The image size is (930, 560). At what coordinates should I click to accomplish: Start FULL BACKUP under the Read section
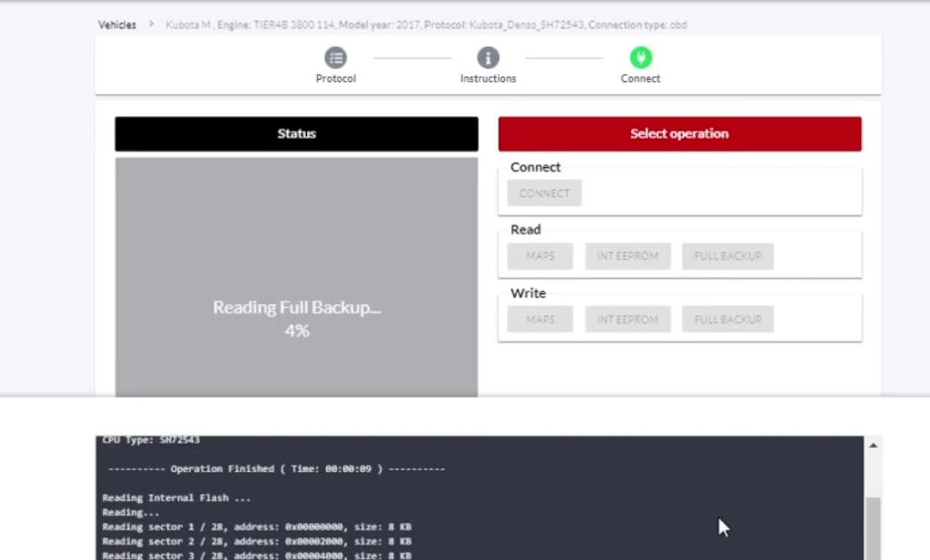(x=727, y=256)
